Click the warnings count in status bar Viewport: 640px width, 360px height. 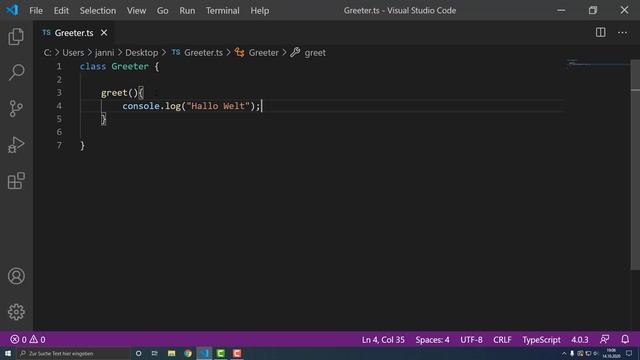(38, 339)
